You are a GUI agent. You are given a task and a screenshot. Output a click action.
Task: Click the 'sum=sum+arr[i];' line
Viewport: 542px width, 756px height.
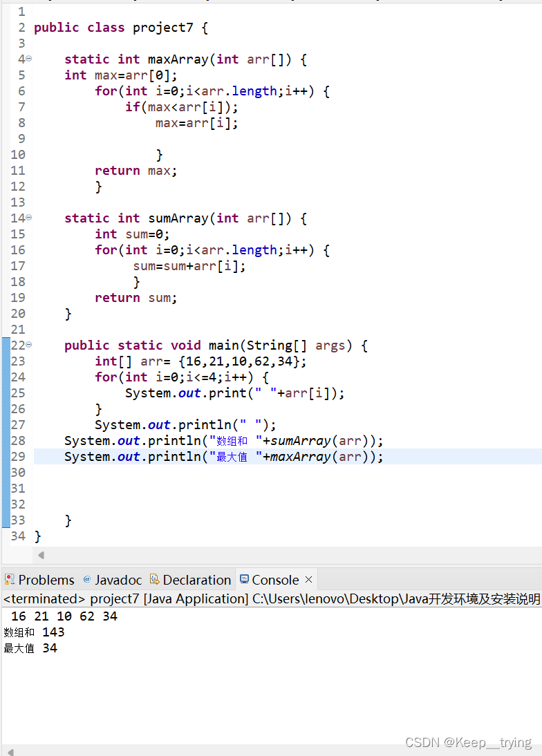click(189, 265)
